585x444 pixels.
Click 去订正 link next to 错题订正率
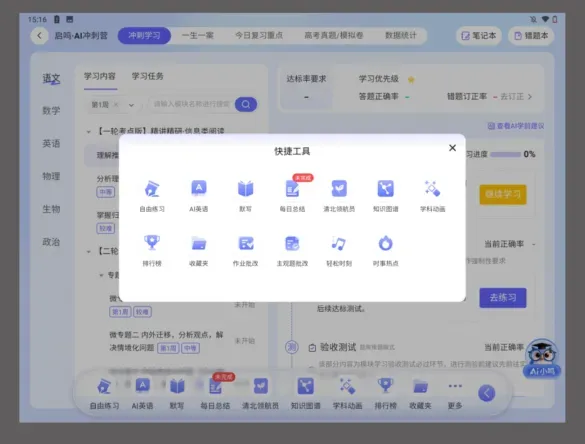(516, 97)
